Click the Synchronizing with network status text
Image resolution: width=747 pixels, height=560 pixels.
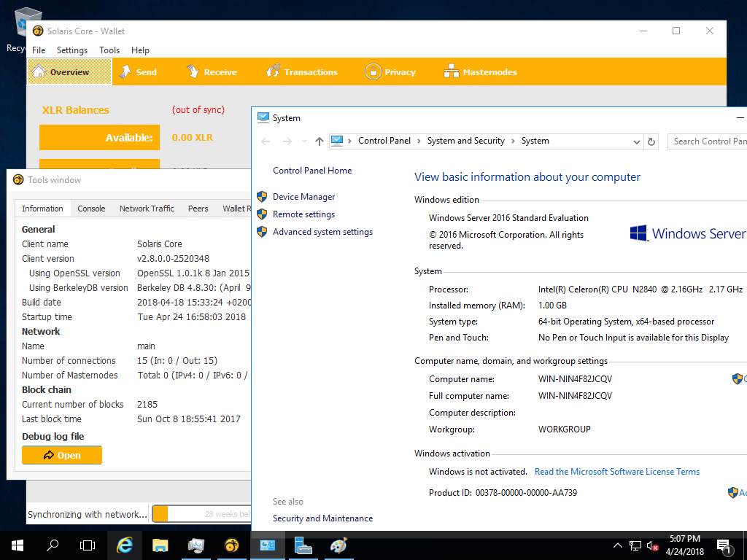tap(88, 514)
